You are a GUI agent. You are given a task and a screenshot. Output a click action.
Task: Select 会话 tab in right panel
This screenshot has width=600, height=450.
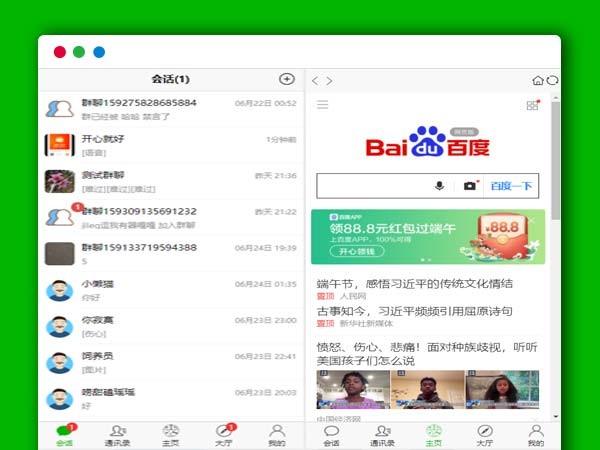coord(331,435)
